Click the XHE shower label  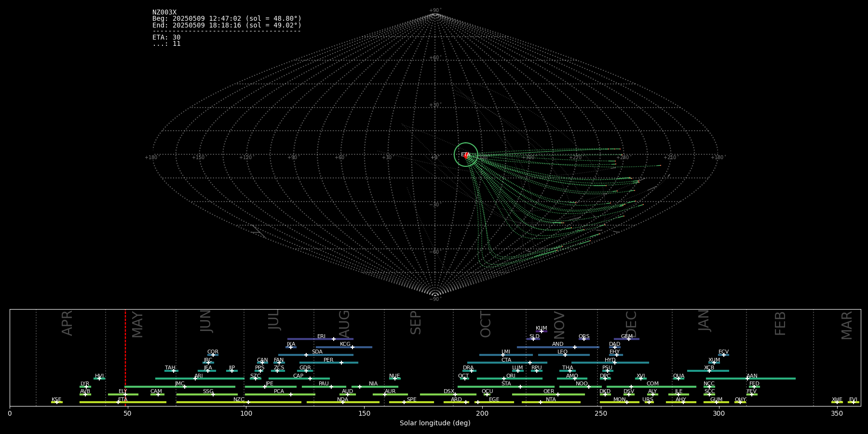click(837, 399)
